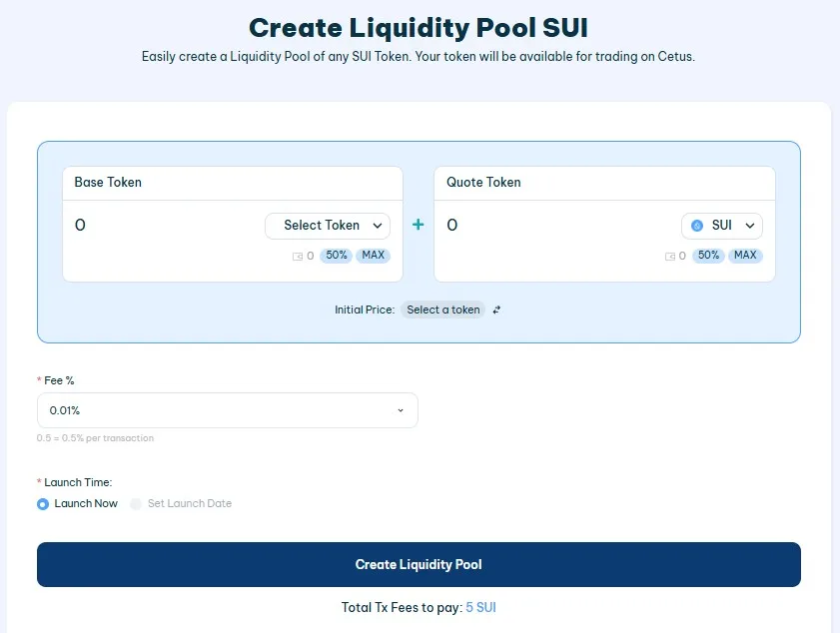Click the SUI token logo in Quote Token selector
The height and width of the screenshot is (633, 840).
[696, 225]
